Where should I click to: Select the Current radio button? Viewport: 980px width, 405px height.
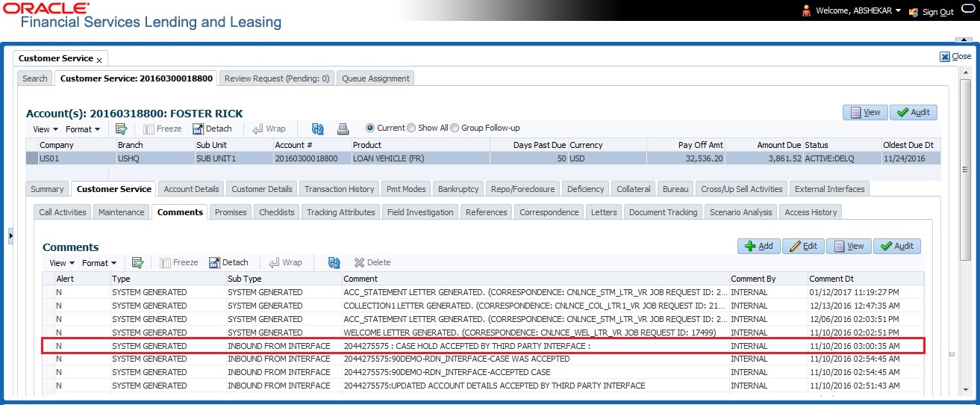pos(369,128)
